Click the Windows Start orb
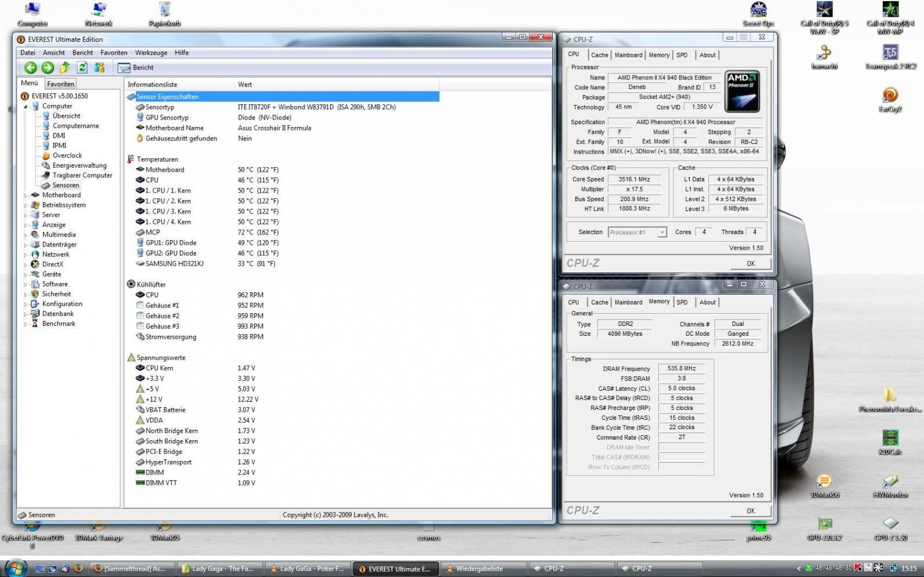 pos(15,568)
